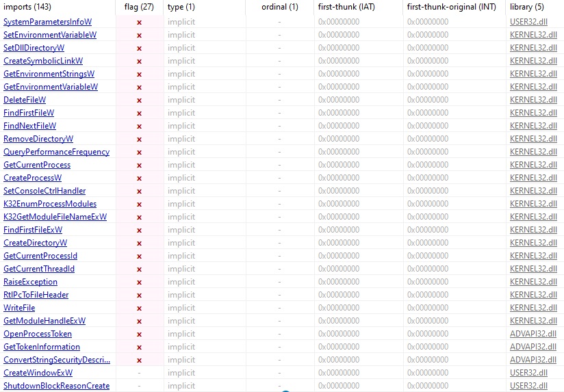
Task: Open the QueryPerformanceFrequency import link
Action: pos(56,152)
